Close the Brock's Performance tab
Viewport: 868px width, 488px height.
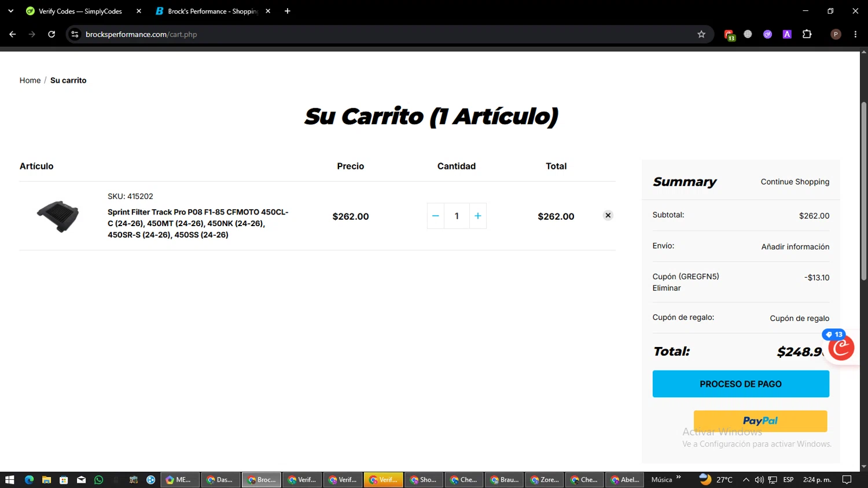click(x=268, y=11)
